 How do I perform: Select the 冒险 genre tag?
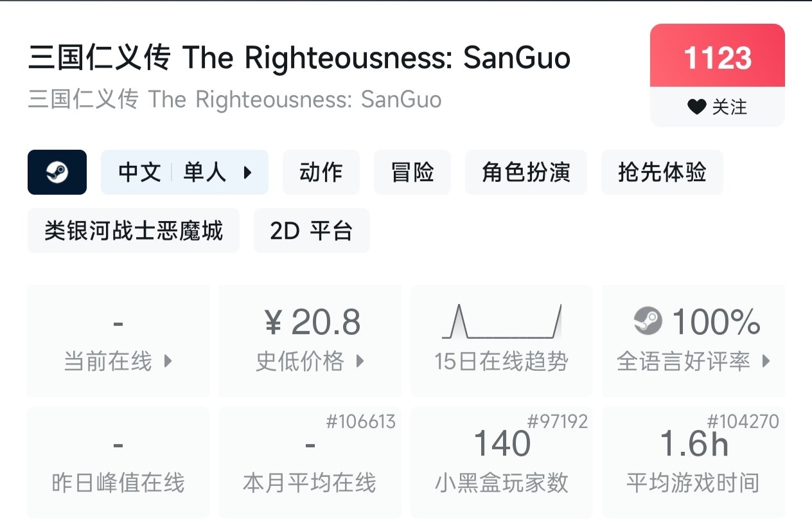point(412,172)
